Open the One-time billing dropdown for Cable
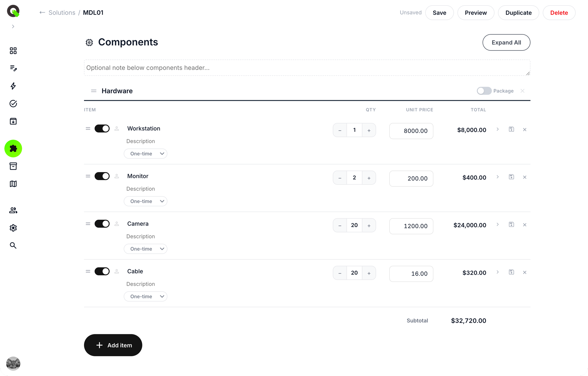This screenshot has height=376, width=588. click(146, 296)
